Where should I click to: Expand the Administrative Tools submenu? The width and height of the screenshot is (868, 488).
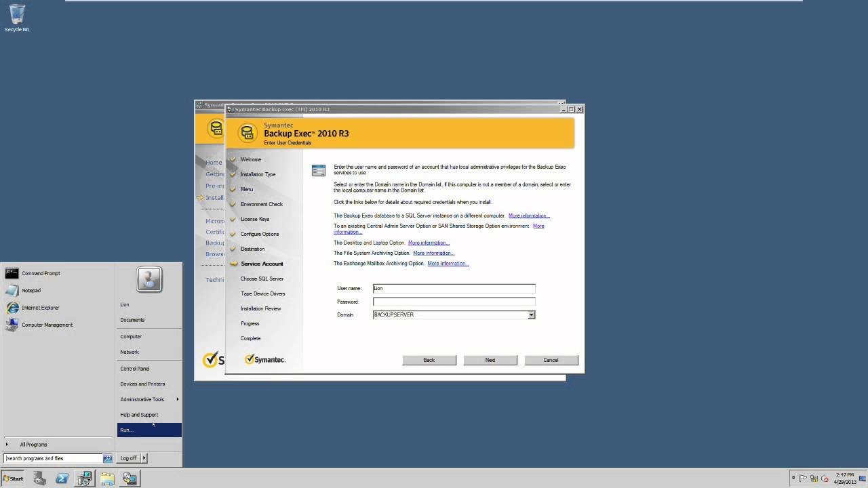pyautogui.click(x=149, y=399)
